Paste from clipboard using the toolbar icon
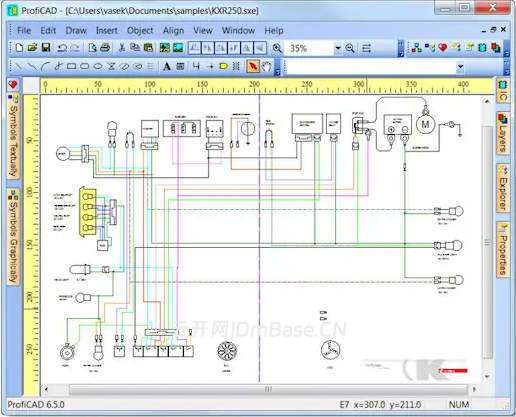Viewport: 516px width, 417px height. tap(148, 48)
